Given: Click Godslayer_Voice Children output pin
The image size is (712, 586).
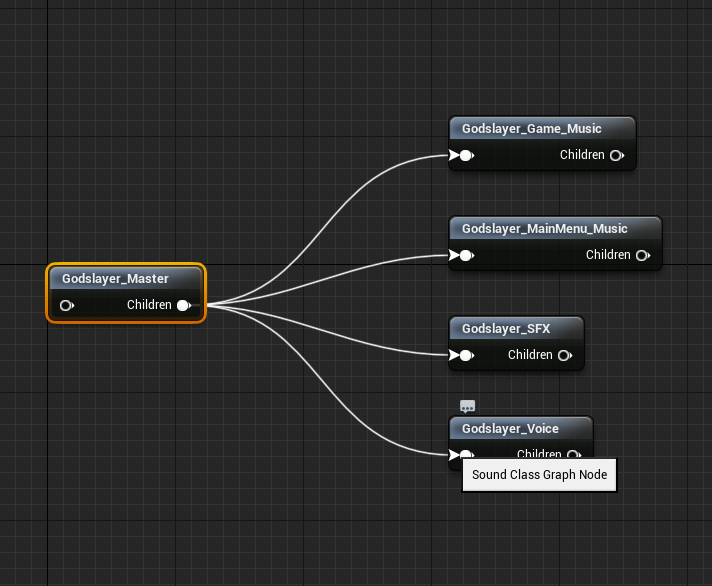Looking at the screenshot, I should tap(574, 454).
